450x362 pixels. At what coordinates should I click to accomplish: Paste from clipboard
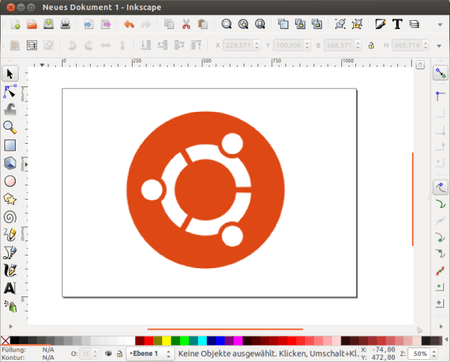pos(203,24)
